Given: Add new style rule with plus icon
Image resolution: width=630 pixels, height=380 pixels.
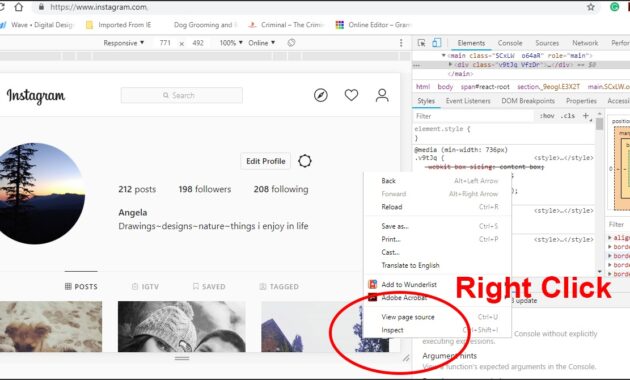Looking at the screenshot, I should click(x=586, y=116).
